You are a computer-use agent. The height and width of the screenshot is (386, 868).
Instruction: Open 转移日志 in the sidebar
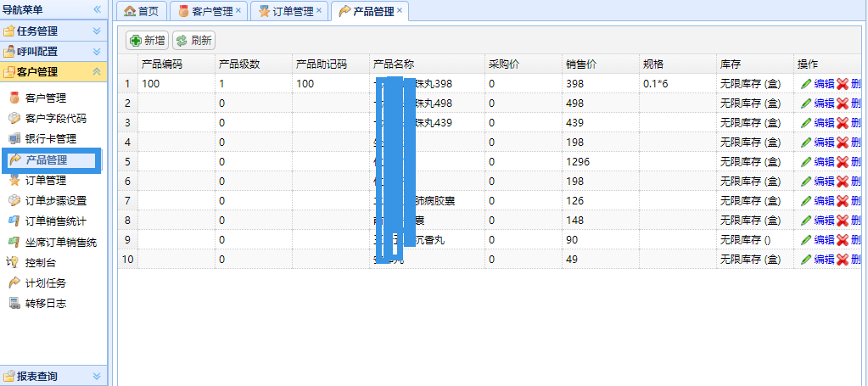coord(46,303)
